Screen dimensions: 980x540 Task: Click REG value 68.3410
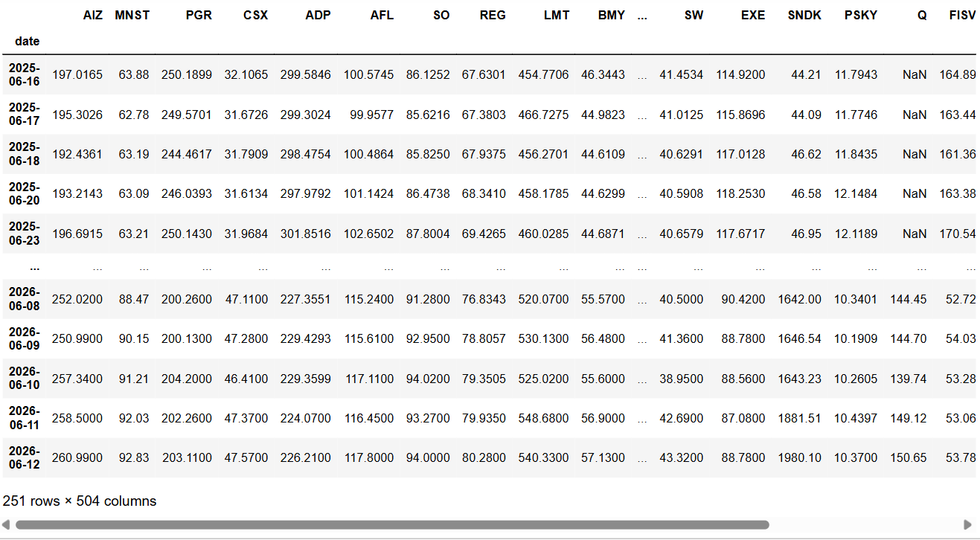[484, 193]
